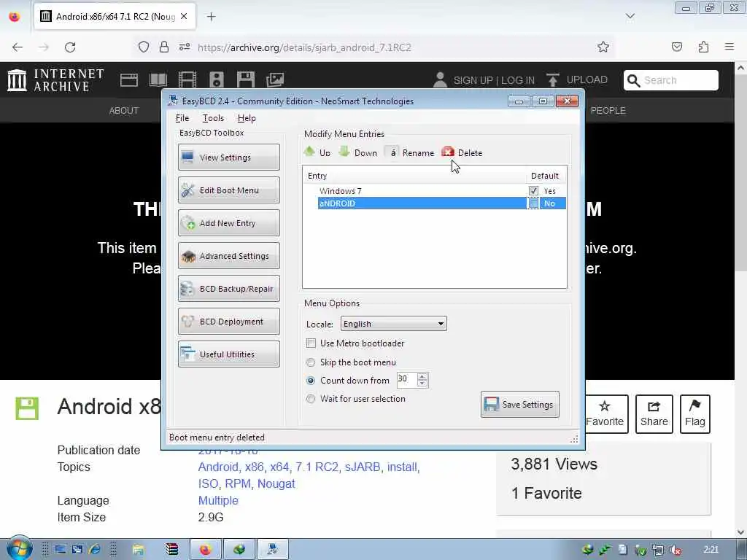Open View Settings in EasyBCD Toolbox
This screenshot has width=747, height=560.
[228, 157]
